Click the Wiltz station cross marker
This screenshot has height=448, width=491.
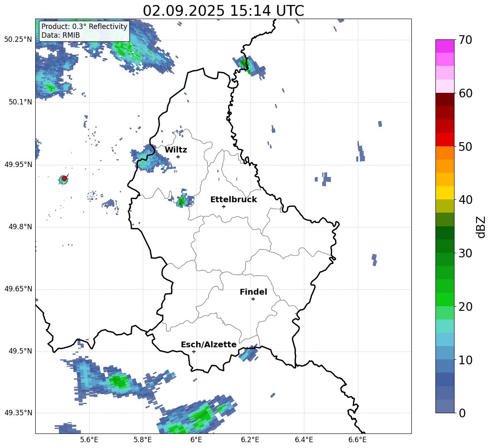(x=178, y=157)
